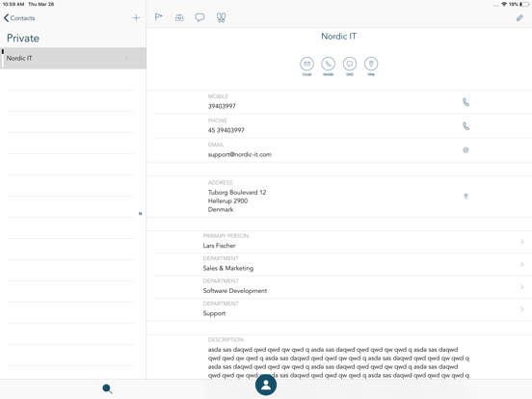Tap the Wi-Fi indicator in status bar
This screenshot has width=532, height=399.
click(504, 4)
